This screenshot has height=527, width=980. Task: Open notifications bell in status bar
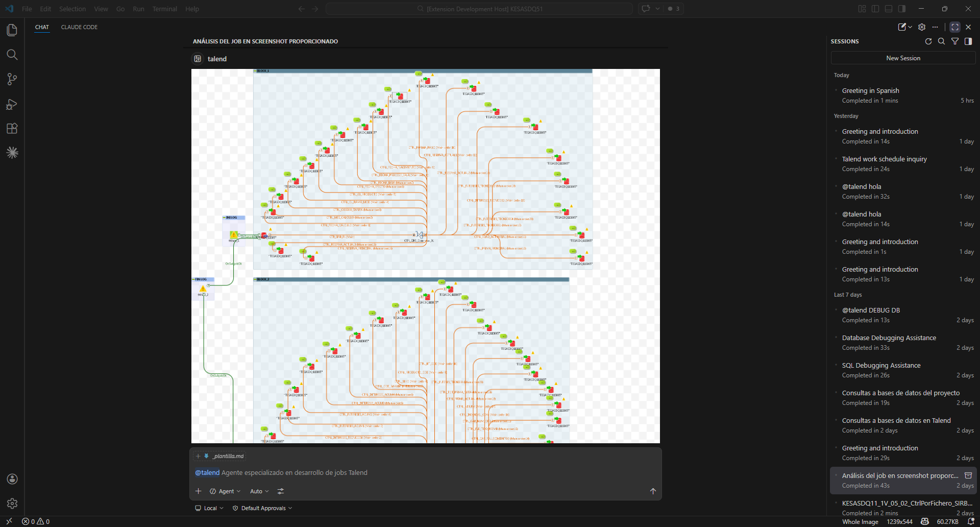click(x=971, y=522)
